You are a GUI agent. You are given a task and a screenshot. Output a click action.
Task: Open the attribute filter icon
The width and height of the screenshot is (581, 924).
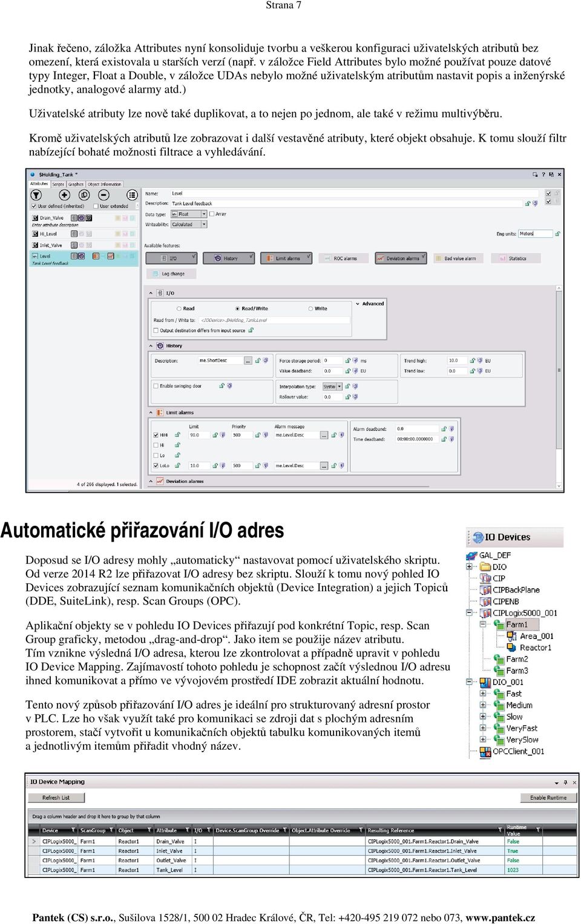point(36,195)
